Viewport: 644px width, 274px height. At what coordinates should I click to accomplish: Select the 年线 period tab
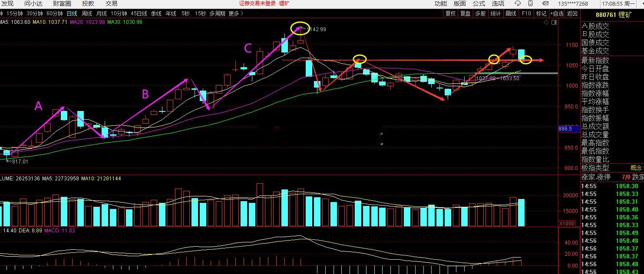click(171, 13)
